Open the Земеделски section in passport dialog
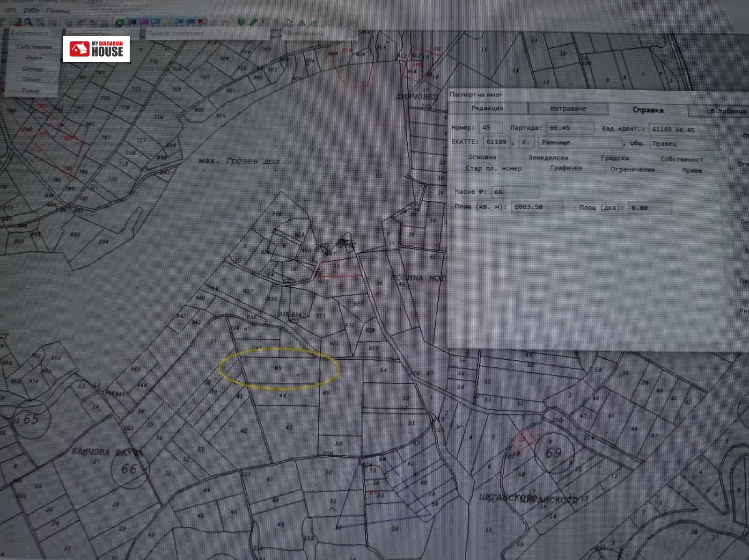749x560 pixels. (x=548, y=158)
